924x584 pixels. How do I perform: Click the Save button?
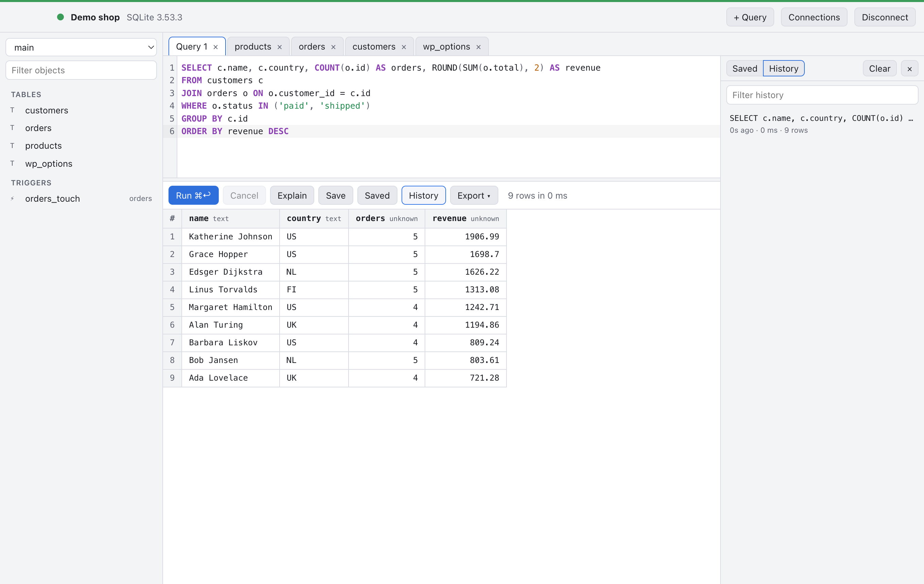(x=335, y=196)
